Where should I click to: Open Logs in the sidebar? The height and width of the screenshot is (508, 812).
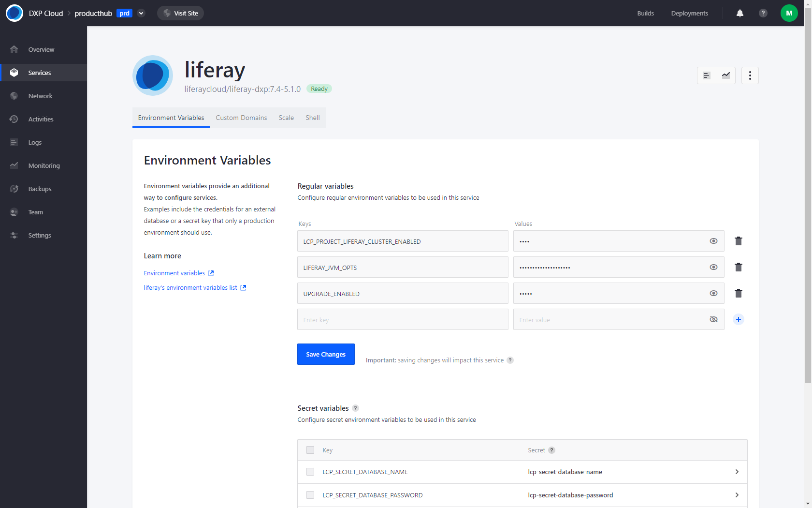click(x=43, y=142)
